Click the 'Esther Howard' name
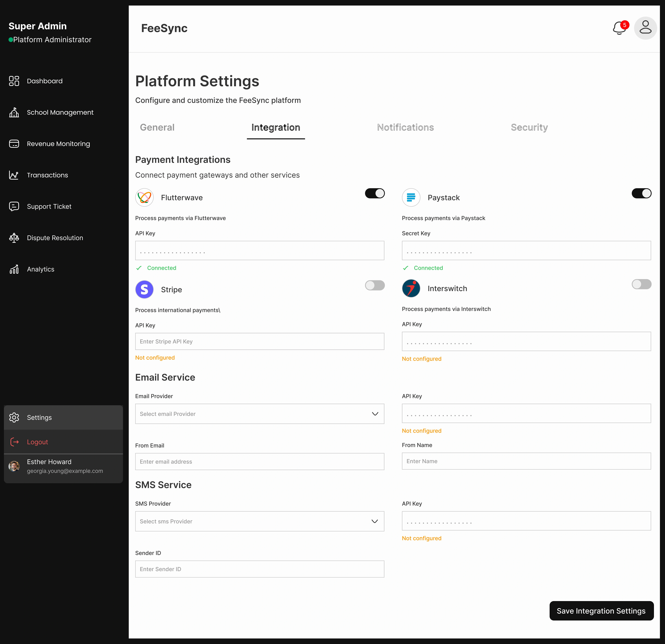This screenshot has width=665, height=644. [49, 462]
